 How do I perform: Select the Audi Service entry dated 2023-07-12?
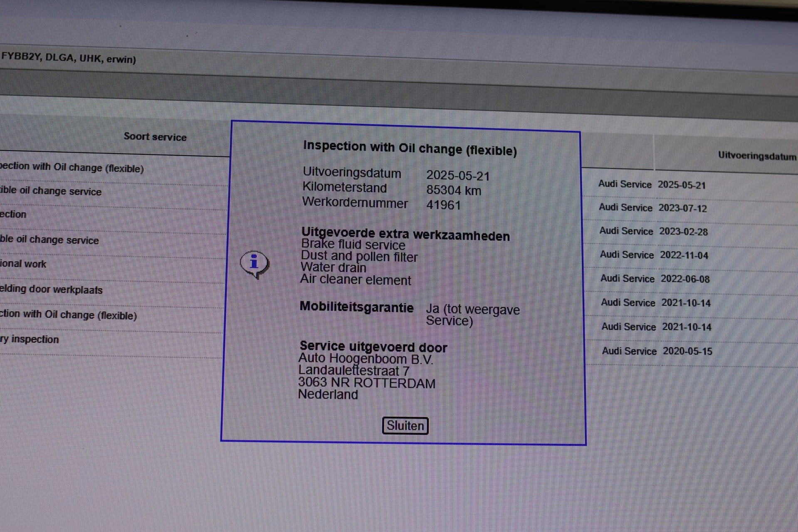pos(652,208)
